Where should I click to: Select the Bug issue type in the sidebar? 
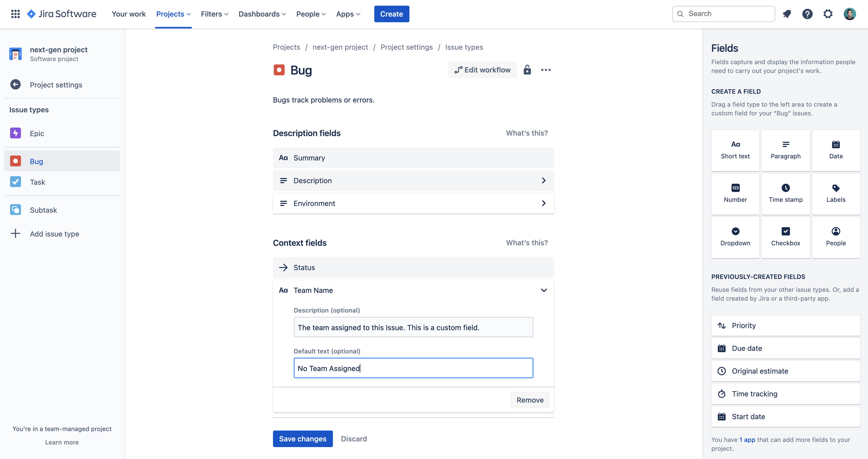(36, 161)
